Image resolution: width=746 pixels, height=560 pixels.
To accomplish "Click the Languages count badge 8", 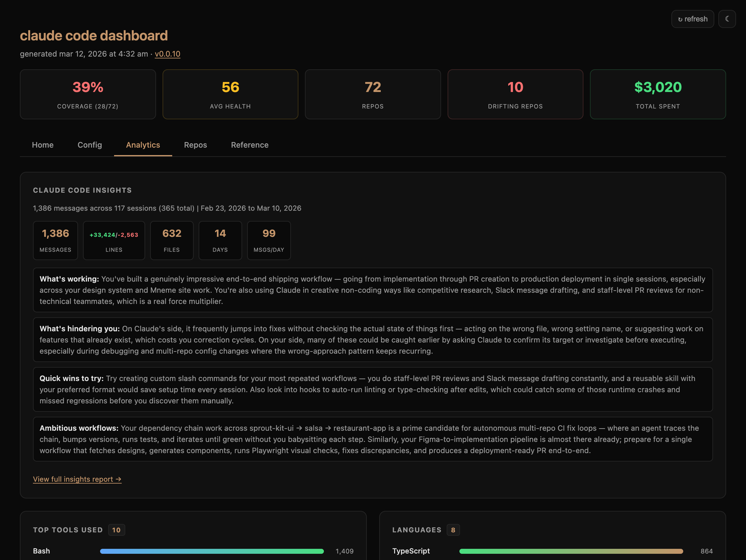I will [453, 530].
